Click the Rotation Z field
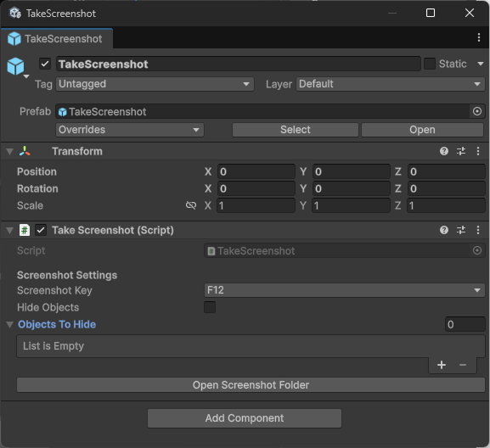Screen dimensions: 490x448 click(x=446, y=188)
